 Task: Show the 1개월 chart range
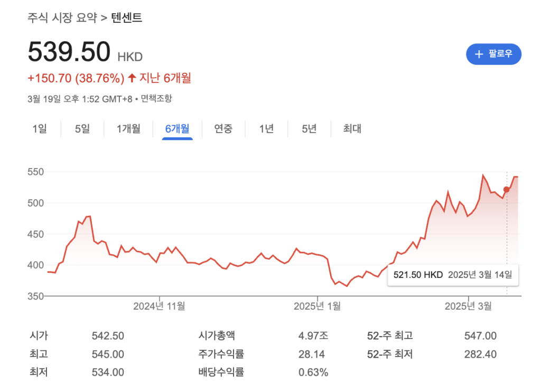tap(128, 128)
